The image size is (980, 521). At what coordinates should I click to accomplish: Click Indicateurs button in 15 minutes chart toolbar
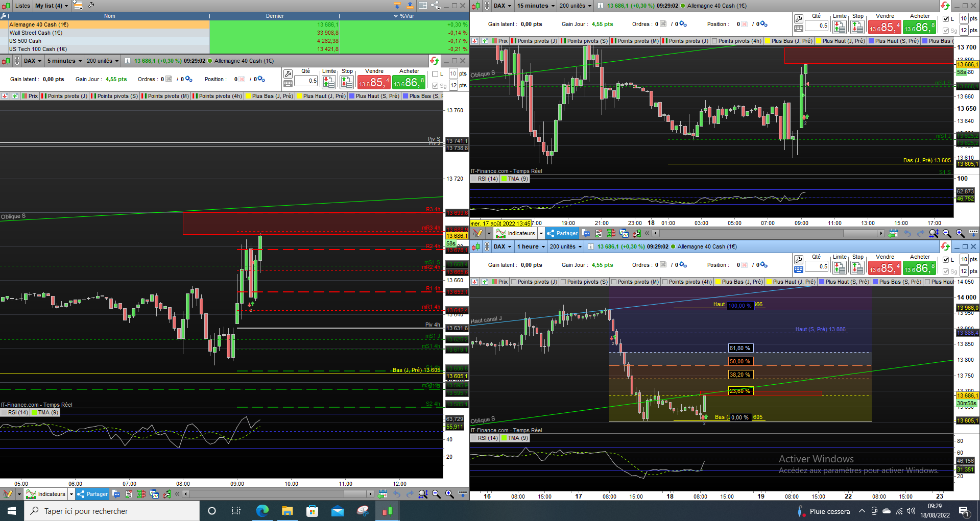point(515,233)
